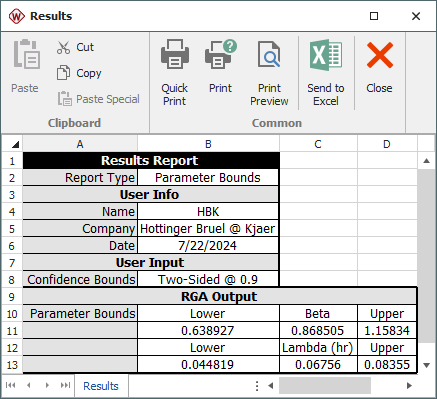This screenshot has width=437, height=399.
Task: Cut selection with the scissors icon
Action: [63, 47]
